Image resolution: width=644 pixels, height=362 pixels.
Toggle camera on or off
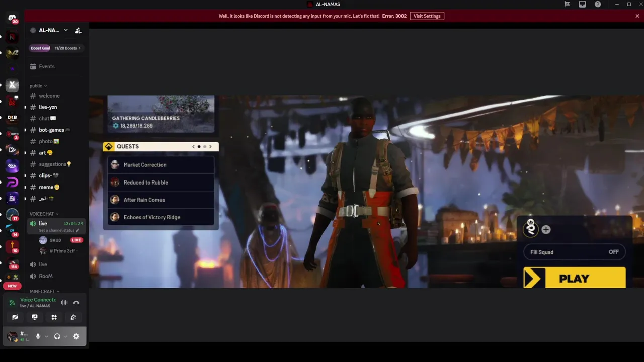pos(15,317)
